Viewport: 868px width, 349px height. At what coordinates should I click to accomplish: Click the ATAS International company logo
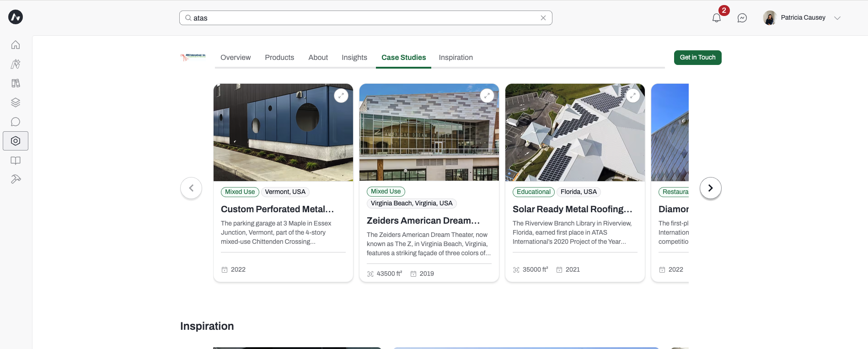tap(193, 57)
